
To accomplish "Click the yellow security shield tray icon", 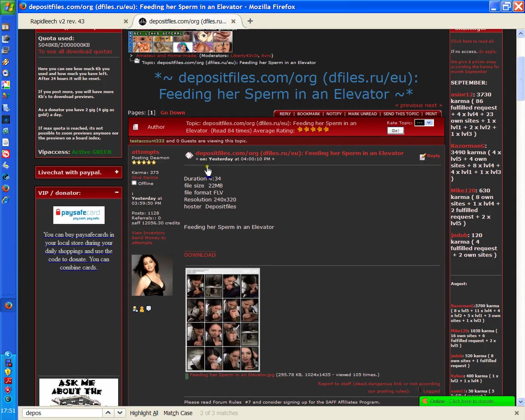I will coord(8,372).
